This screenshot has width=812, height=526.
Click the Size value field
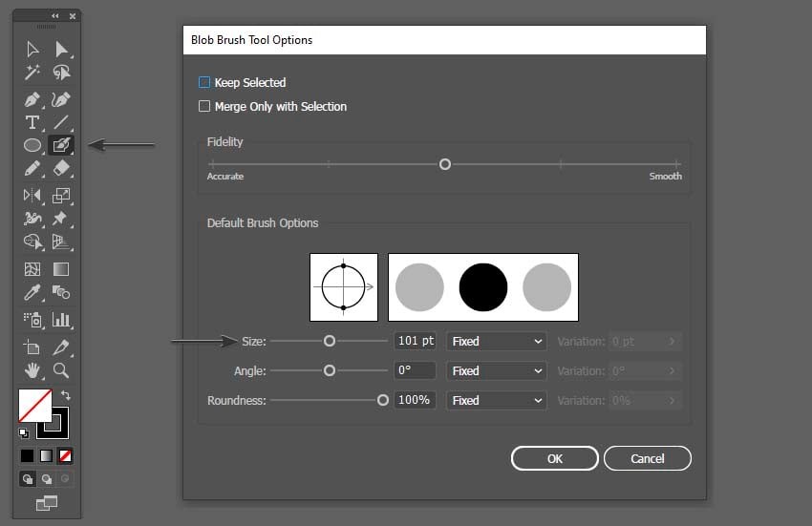415,341
